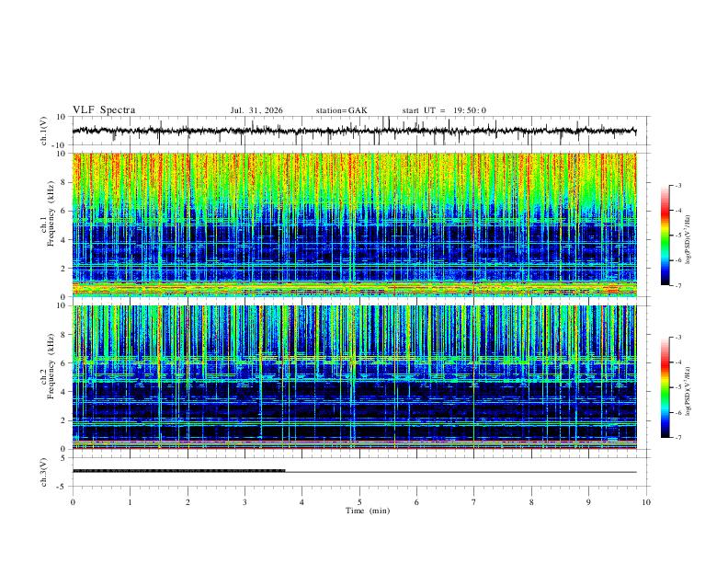This screenshot has height=563, width=728.
Task: Click the date label 'Jul. 31, 2026'
Action: tap(256, 110)
